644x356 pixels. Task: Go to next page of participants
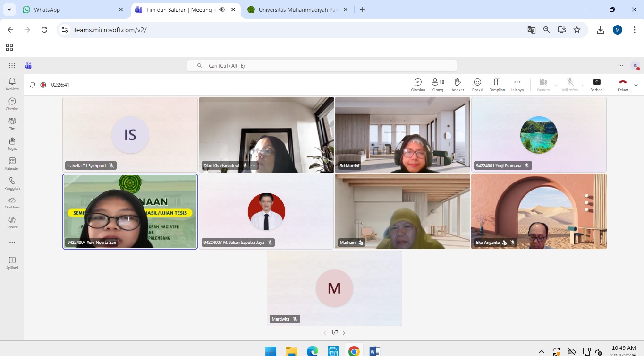[344, 333]
